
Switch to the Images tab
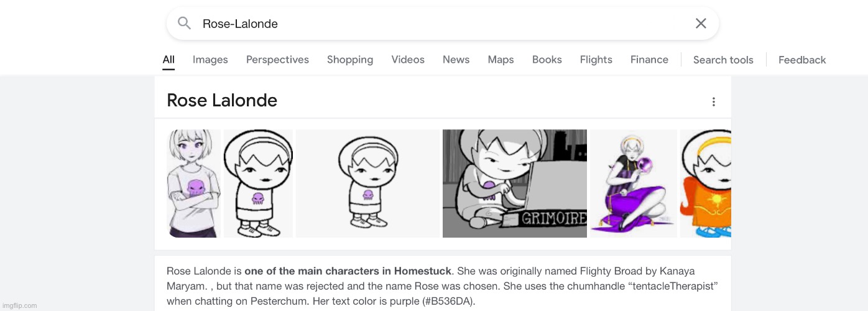click(210, 60)
